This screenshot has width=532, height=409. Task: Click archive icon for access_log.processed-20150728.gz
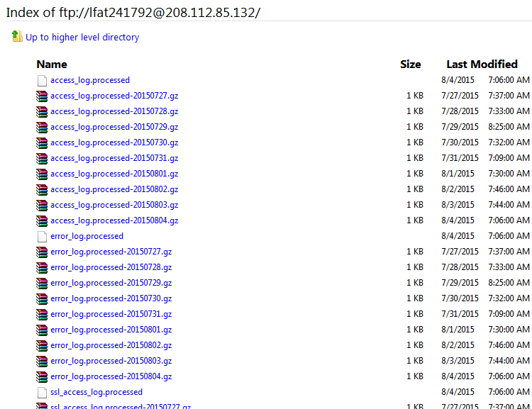click(x=42, y=112)
